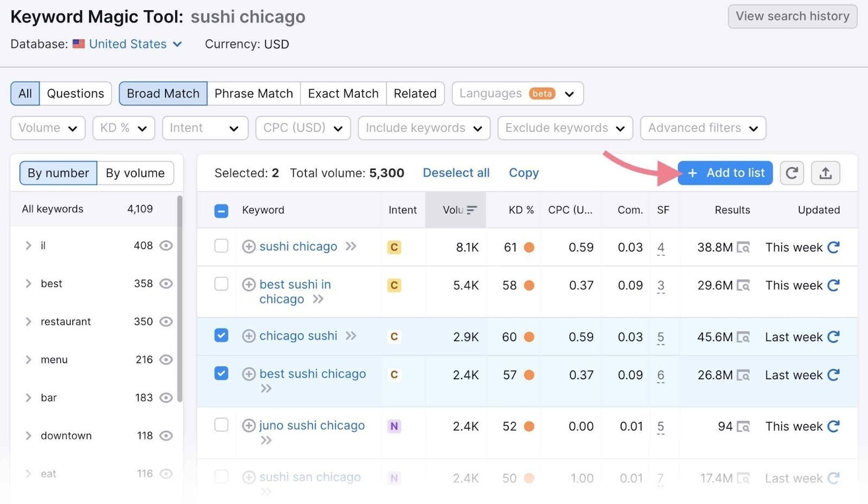Toggle eye icon for best group

click(166, 284)
